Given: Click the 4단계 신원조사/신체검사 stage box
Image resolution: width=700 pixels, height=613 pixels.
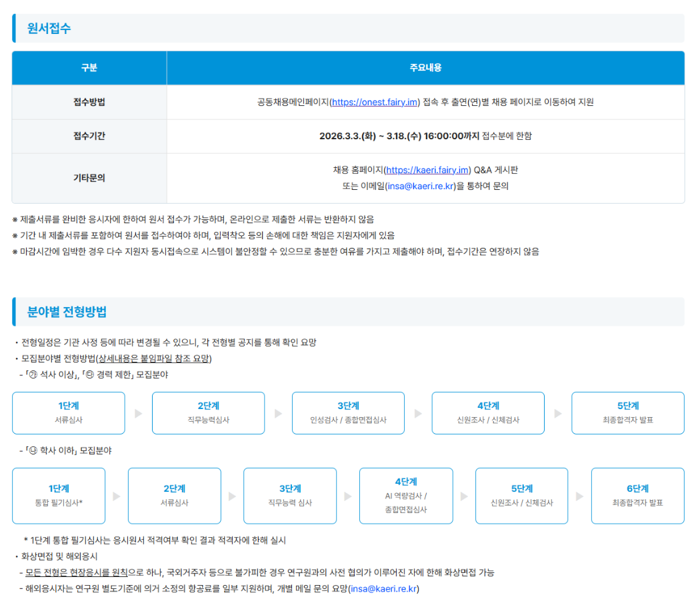Looking at the screenshot, I should click(x=488, y=412).
